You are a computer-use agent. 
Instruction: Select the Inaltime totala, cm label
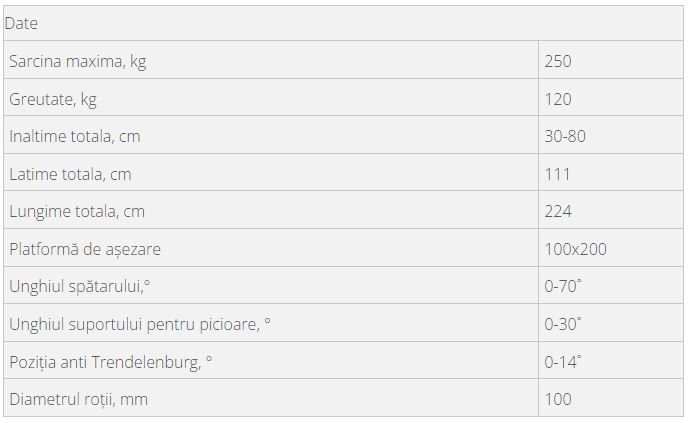point(75,136)
